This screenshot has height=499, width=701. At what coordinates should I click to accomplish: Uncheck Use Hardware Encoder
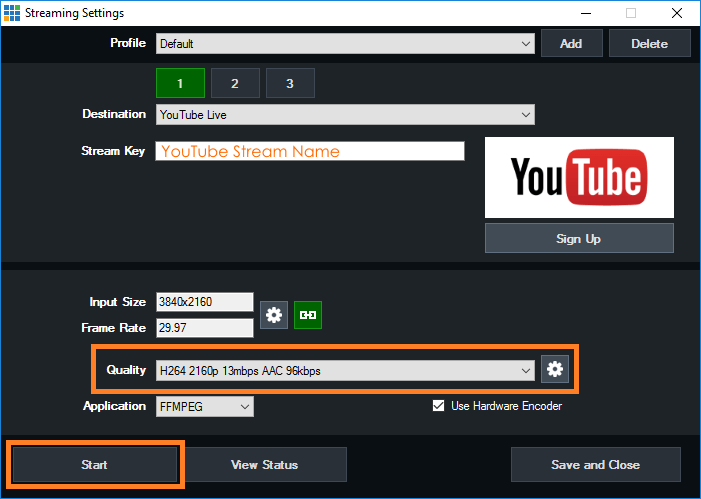[439, 406]
